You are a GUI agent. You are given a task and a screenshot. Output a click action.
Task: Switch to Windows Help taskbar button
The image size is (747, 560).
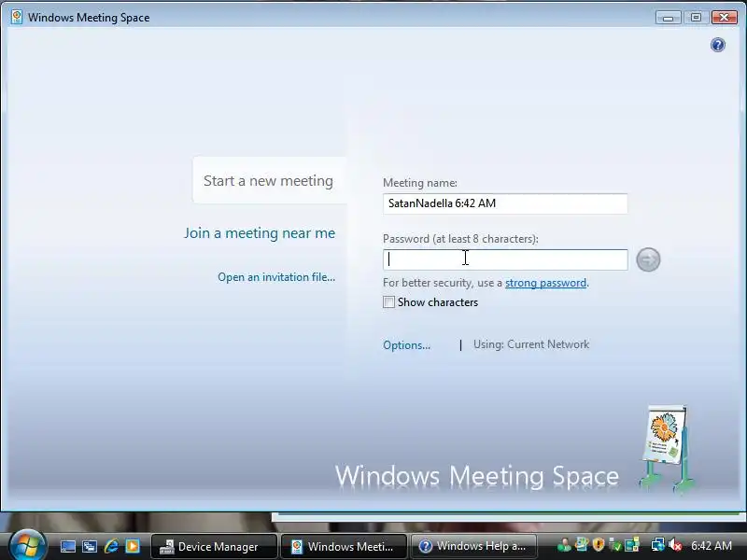click(x=474, y=546)
